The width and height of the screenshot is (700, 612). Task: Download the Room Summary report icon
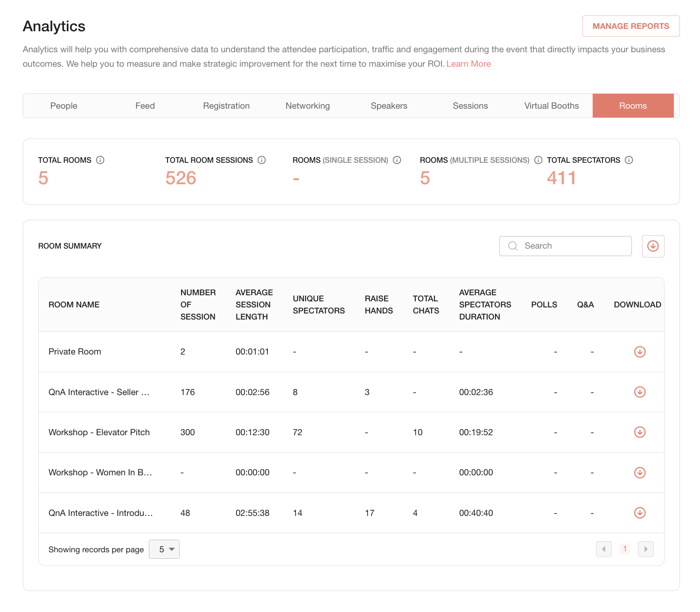pos(653,246)
